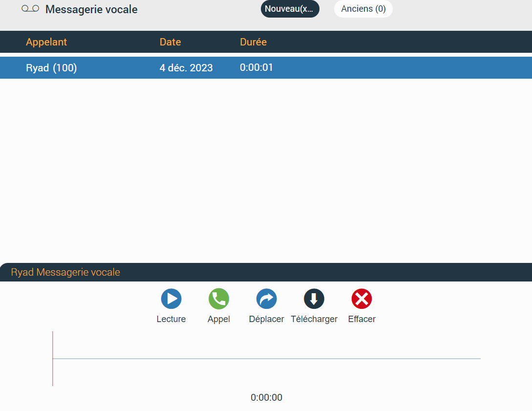Click the middle of the audio waveform line

[266, 359]
